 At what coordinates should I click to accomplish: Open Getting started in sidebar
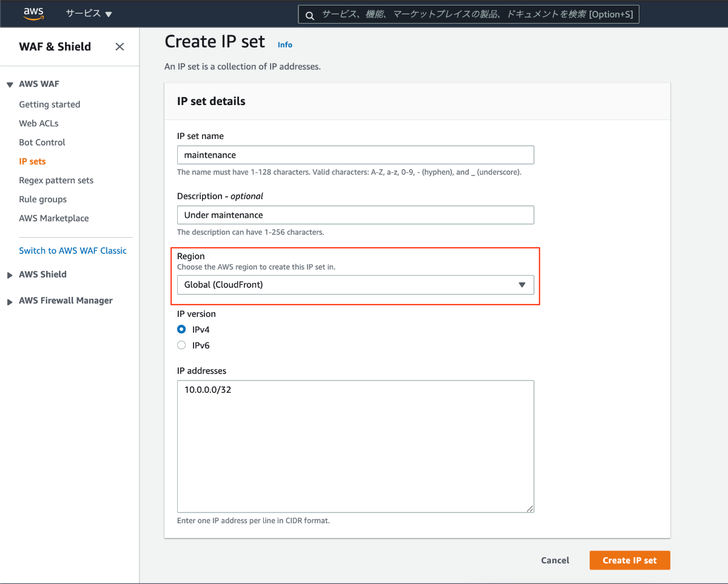point(50,104)
